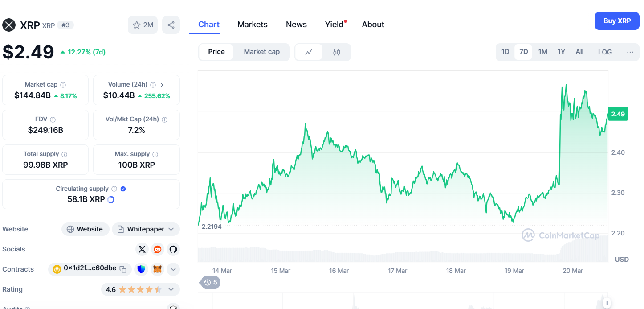Open the Chart tab
This screenshot has height=309, width=644.
(x=209, y=25)
